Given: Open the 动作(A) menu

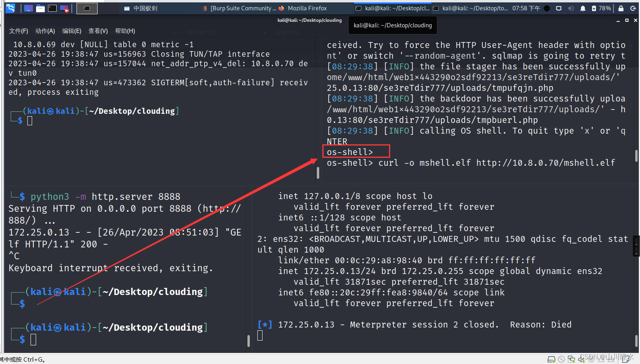Looking at the screenshot, I should pyautogui.click(x=45, y=31).
